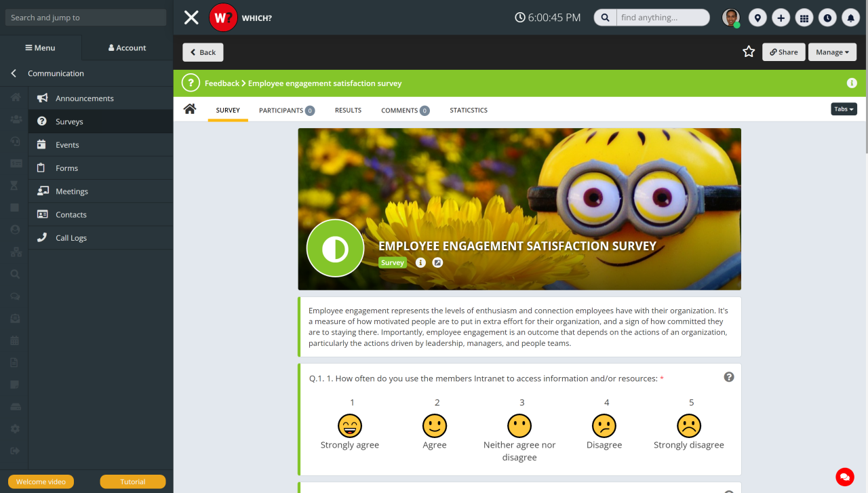The image size is (868, 493).
Task: Open Call Logs in the Communication menu
Action: click(x=71, y=237)
